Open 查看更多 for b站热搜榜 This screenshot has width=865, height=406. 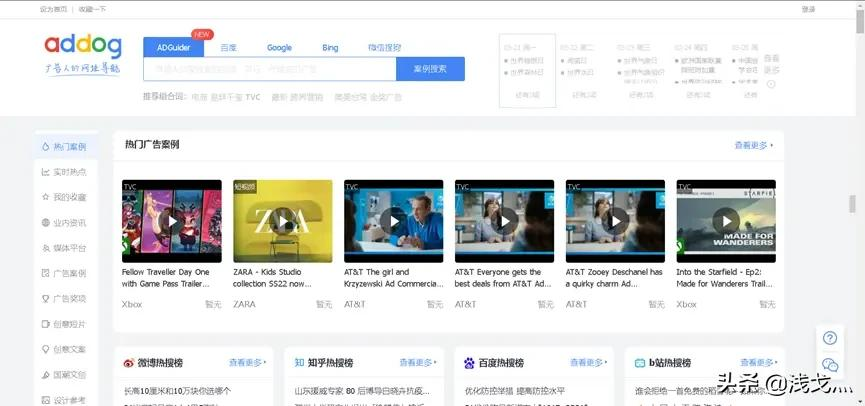(x=759, y=363)
